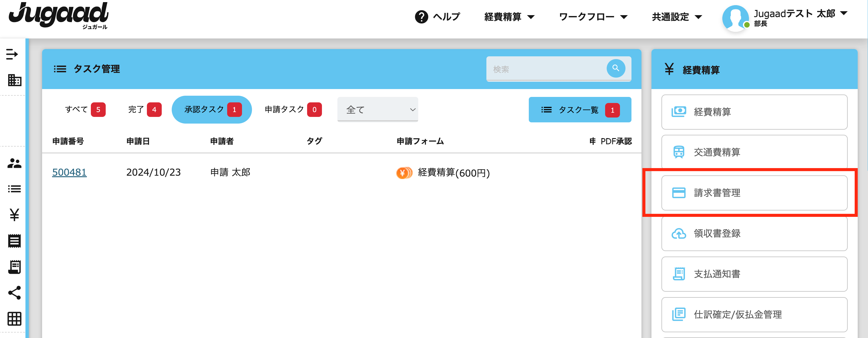Expand the sidebar with the arrow menu icon
This screenshot has width=868, height=338.
tap(12, 54)
